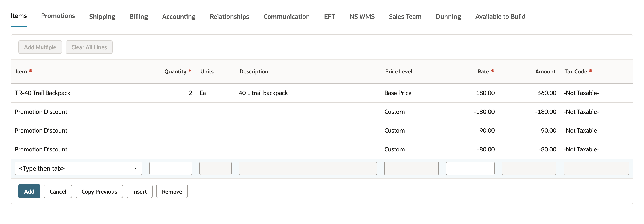This screenshot has height=224, width=644.
Task: Click the empty Description field
Action: [x=308, y=168]
